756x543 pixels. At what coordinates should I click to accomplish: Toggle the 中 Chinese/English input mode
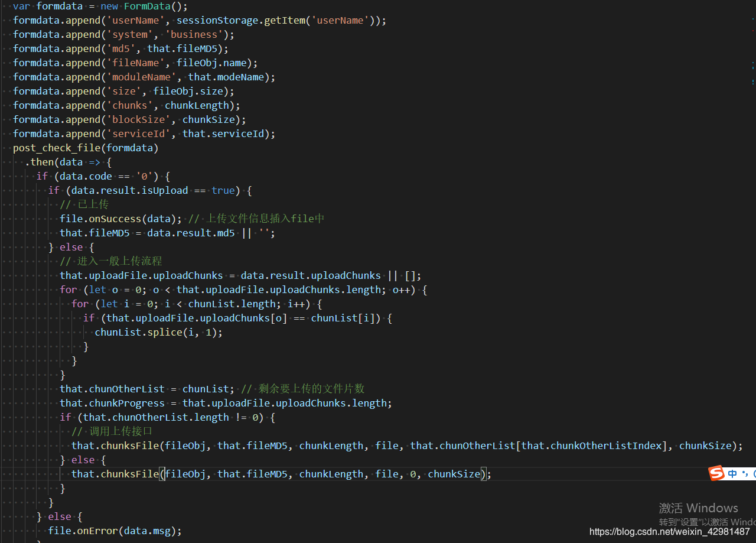(x=732, y=474)
